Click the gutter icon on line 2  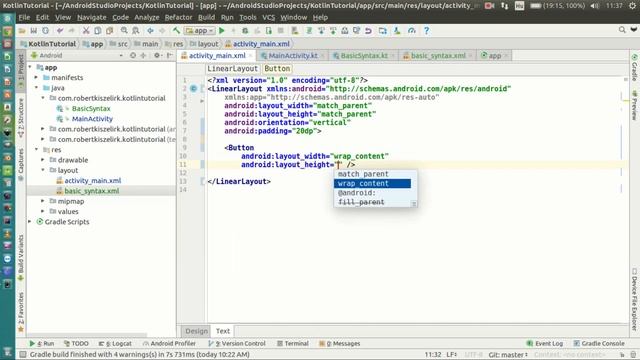click(x=193, y=89)
